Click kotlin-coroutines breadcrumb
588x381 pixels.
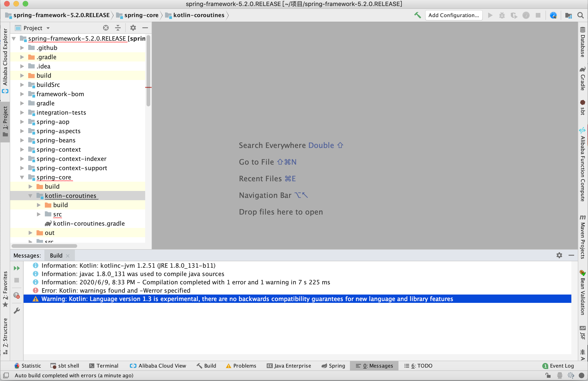195,15
